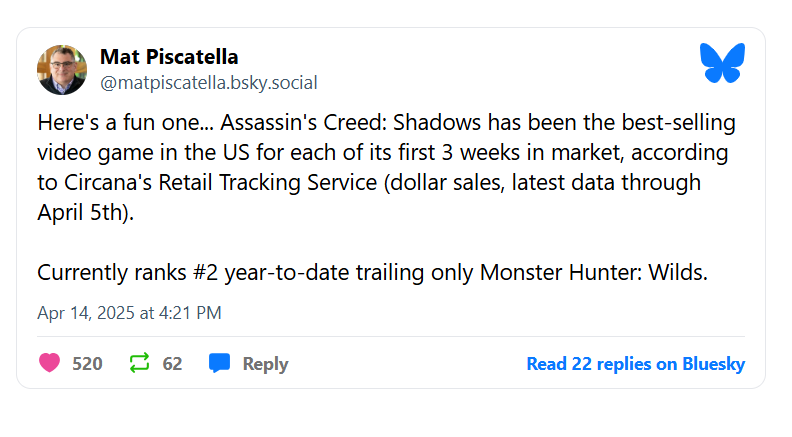Click the Reply text button

265,364
